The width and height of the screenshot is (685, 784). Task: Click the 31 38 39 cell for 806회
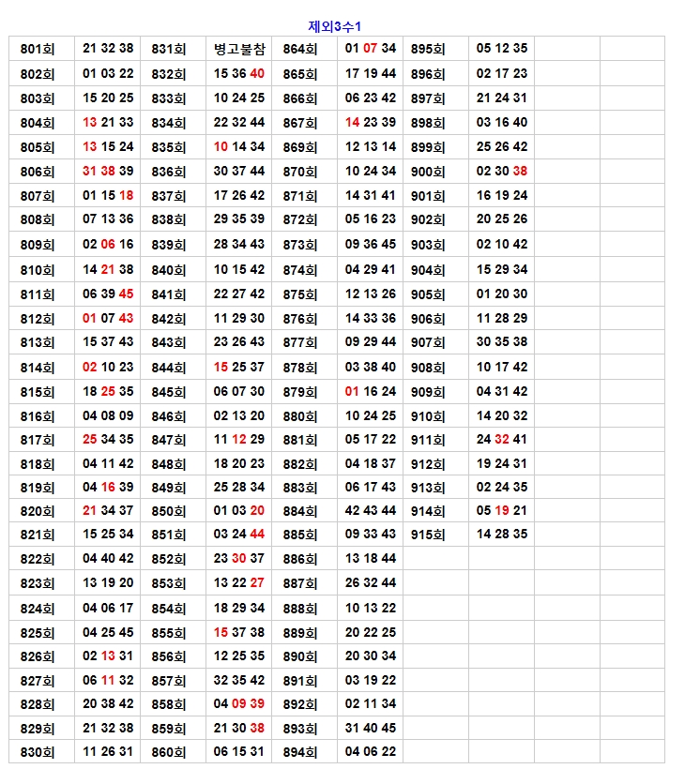pos(108,172)
